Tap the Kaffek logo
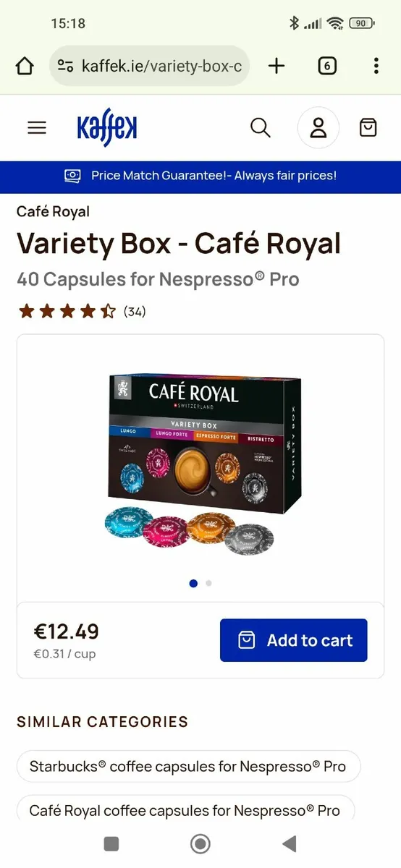This screenshot has height=868, width=401. pyautogui.click(x=107, y=128)
